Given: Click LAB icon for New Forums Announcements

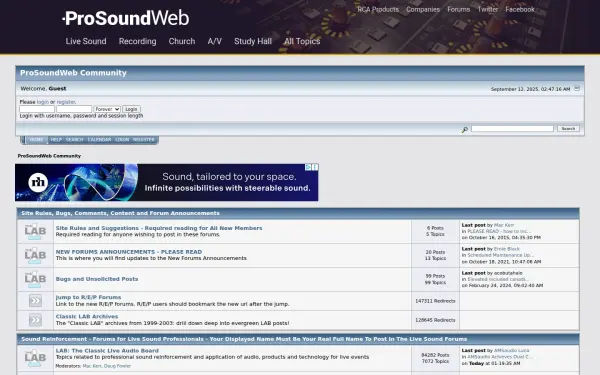Looking at the screenshot, I should pyautogui.click(x=35, y=255).
